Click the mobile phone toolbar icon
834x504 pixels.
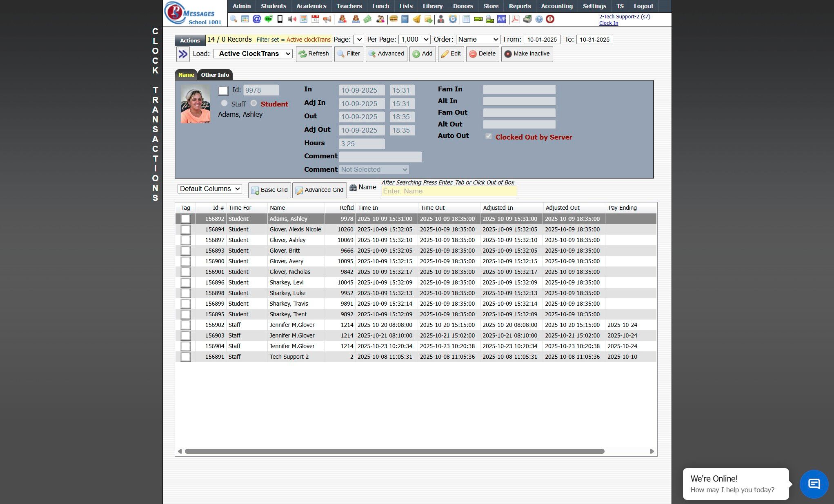pyautogui.click(x=280, y=19)
